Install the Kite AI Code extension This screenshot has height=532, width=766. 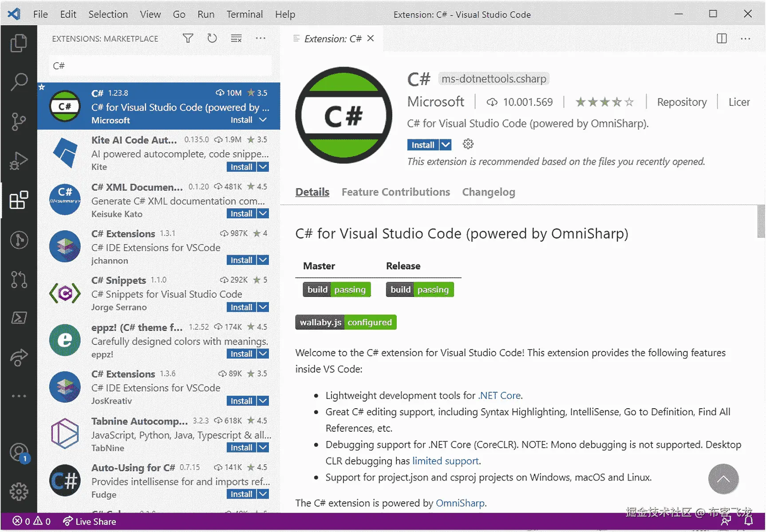tap(241, 167)
